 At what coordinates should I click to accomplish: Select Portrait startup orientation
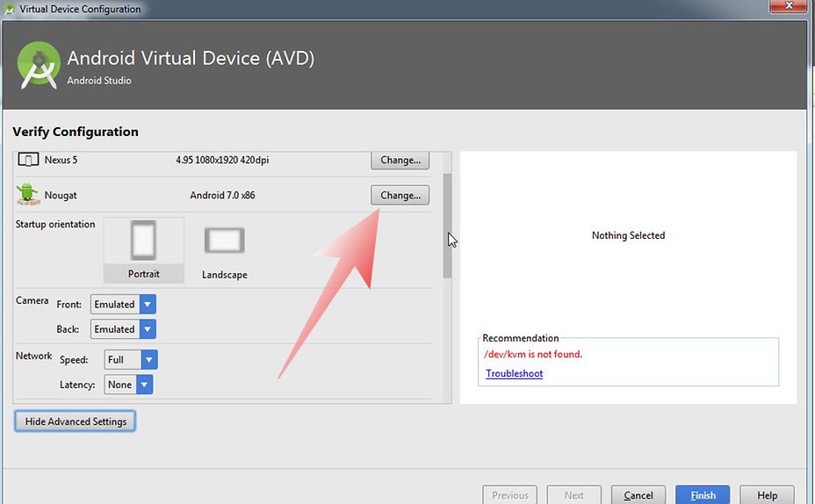point(143,250)
